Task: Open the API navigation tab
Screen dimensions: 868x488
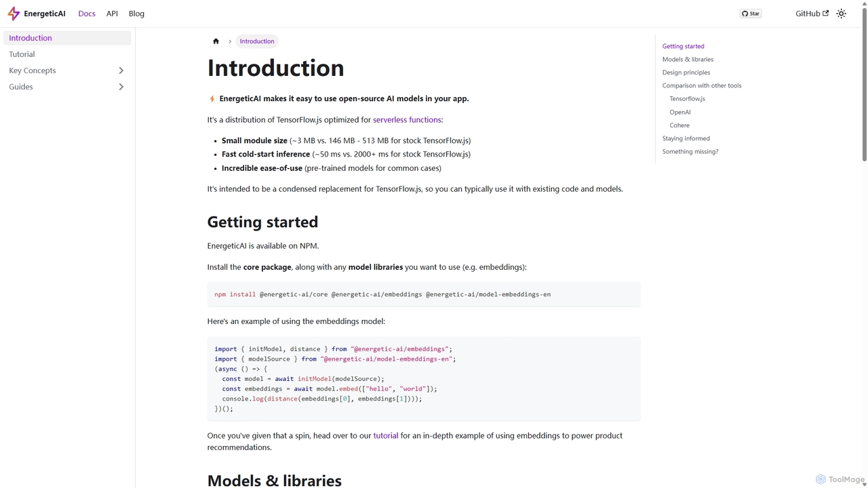Action: 112,14
